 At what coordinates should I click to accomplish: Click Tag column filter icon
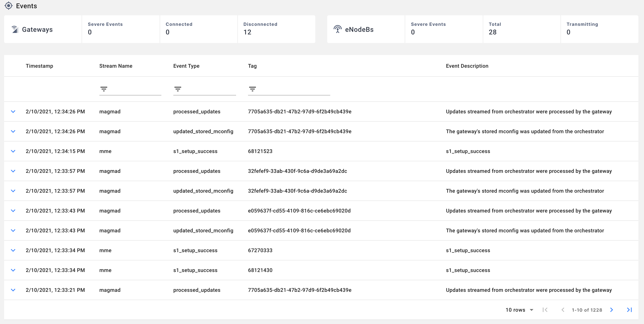click(252, 89)
